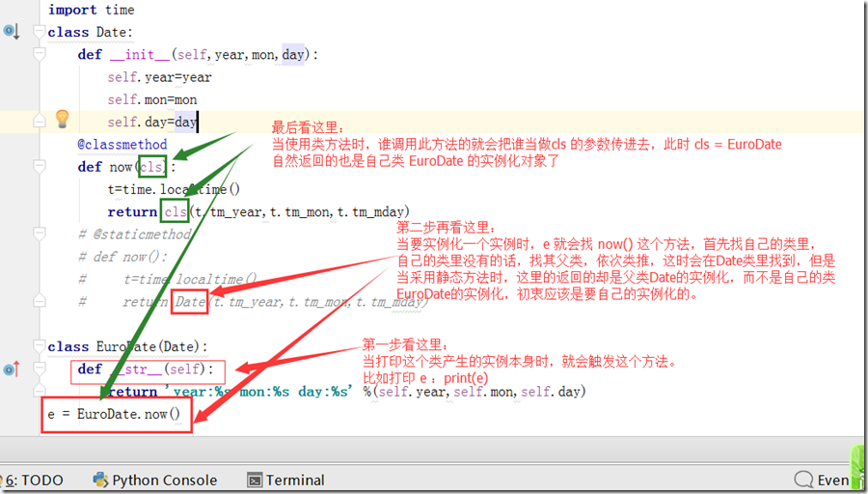868x494 pixels.
Task: Click the Python Console snake icon
Action: point(100,480)
